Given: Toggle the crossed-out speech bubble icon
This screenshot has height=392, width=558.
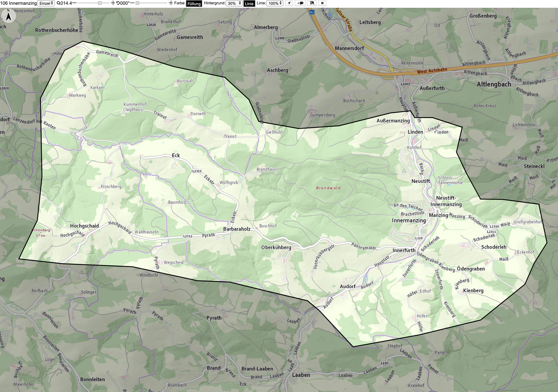Looking at the screenshot, I should click(x=312, y=3).
